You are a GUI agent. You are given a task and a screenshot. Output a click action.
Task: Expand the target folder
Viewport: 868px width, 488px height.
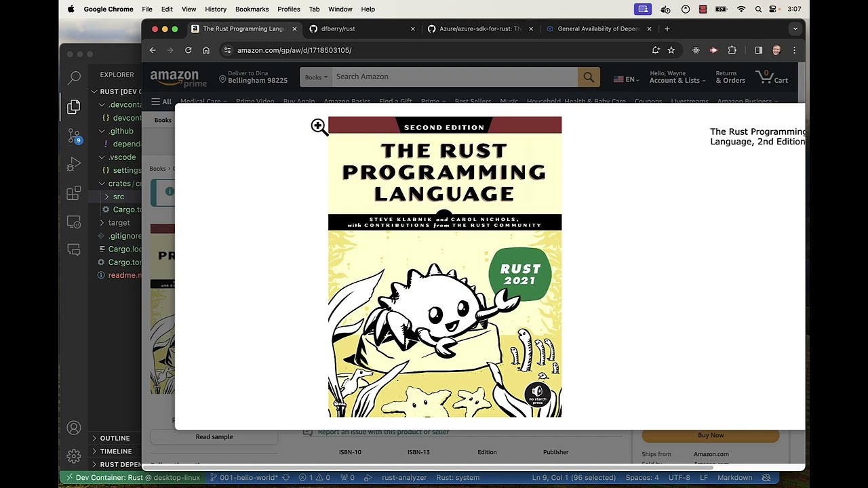tap(102, 223)
